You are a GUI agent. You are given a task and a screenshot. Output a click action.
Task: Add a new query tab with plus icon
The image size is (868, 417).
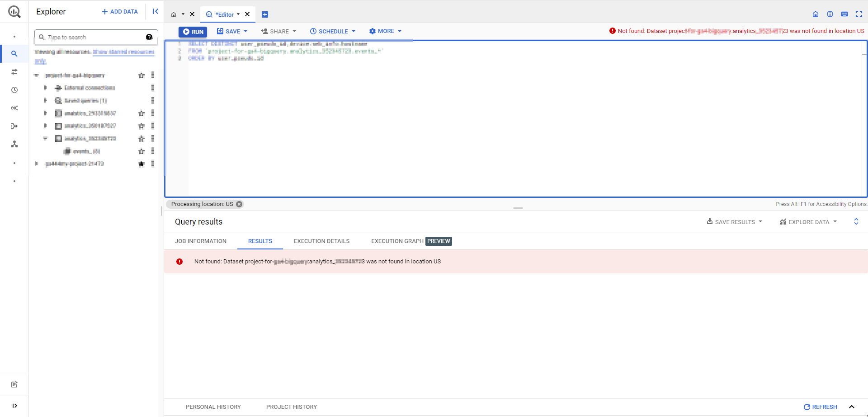click(x=265, y=14)
